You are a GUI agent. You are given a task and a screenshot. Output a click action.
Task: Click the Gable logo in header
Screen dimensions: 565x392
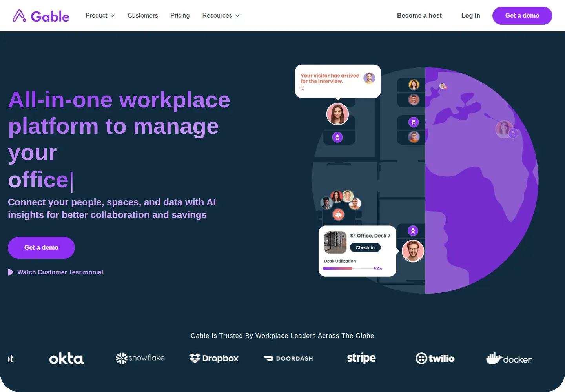[x=41, y=16]
